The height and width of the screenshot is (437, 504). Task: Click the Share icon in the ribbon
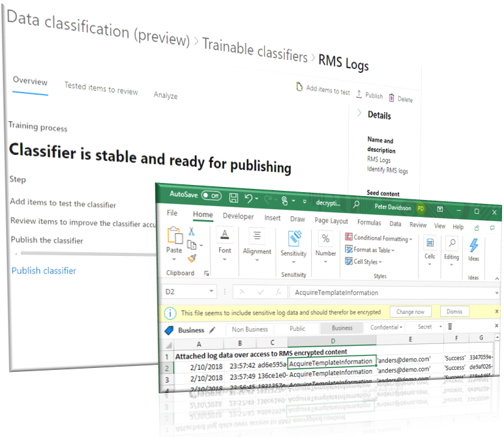[477, 228]
